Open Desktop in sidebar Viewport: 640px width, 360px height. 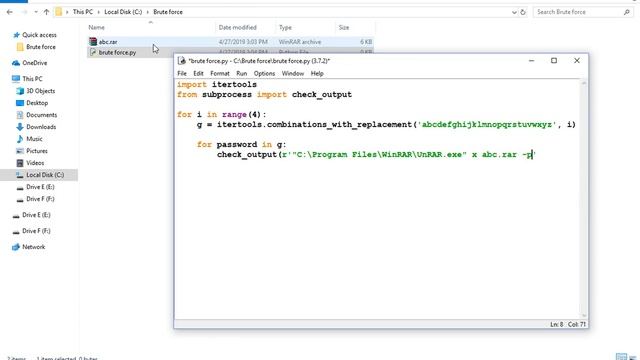pyautogui.click(x=37, y=103)
